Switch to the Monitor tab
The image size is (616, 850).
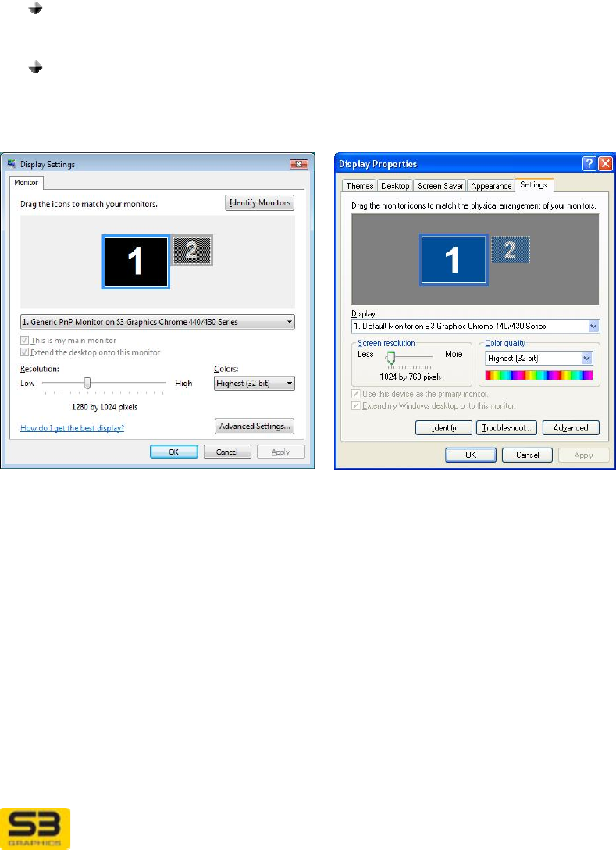point(26,183)
